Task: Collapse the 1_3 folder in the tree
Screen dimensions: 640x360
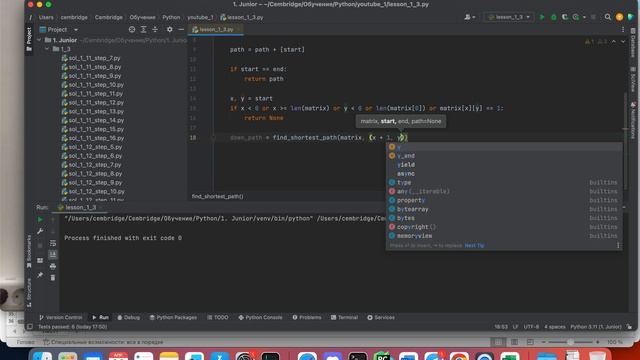Action: (x=47, y=49)
